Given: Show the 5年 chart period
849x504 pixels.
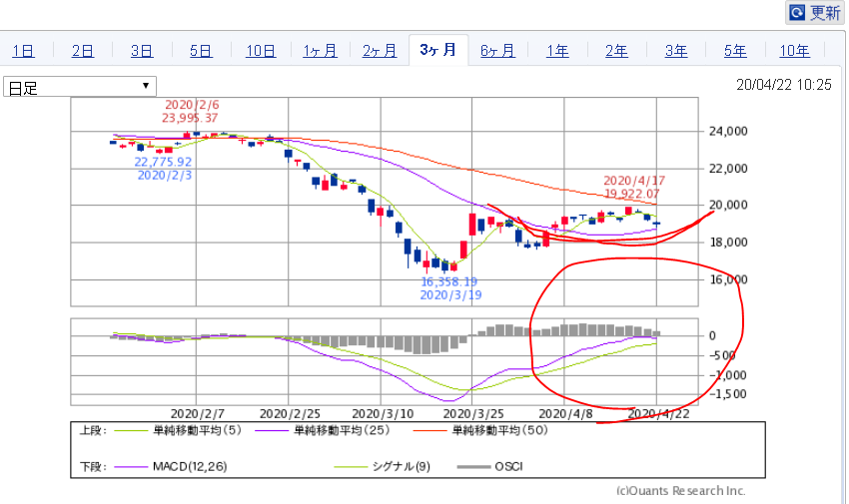Looking at the screenshot, I should [735, 50].
